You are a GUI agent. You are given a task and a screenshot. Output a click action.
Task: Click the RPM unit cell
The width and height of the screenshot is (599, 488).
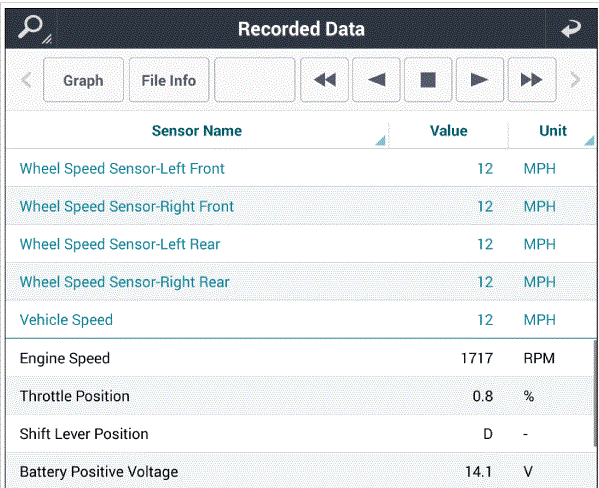pos(539,358)
